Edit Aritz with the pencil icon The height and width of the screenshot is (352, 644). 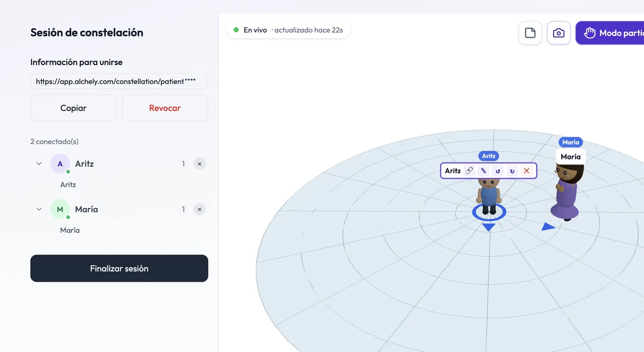[x=484, y=170]
